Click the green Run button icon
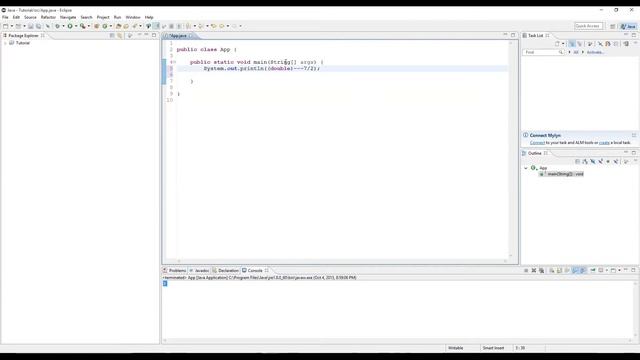 (70, 26)
